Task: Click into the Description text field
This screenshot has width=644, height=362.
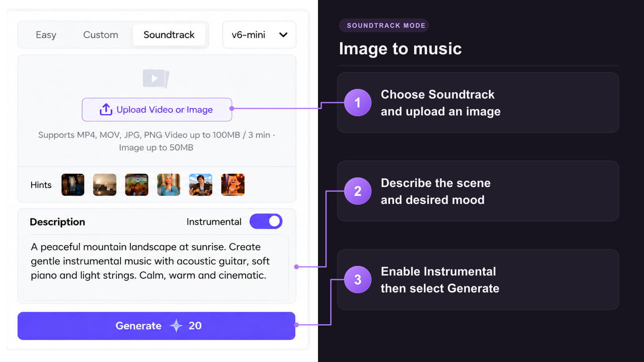Action: coord(157,268)
